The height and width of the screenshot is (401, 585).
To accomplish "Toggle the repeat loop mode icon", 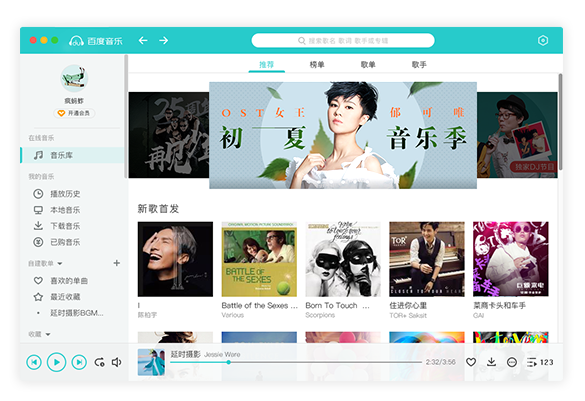I will pyautogui.click(x=100, y=362).
